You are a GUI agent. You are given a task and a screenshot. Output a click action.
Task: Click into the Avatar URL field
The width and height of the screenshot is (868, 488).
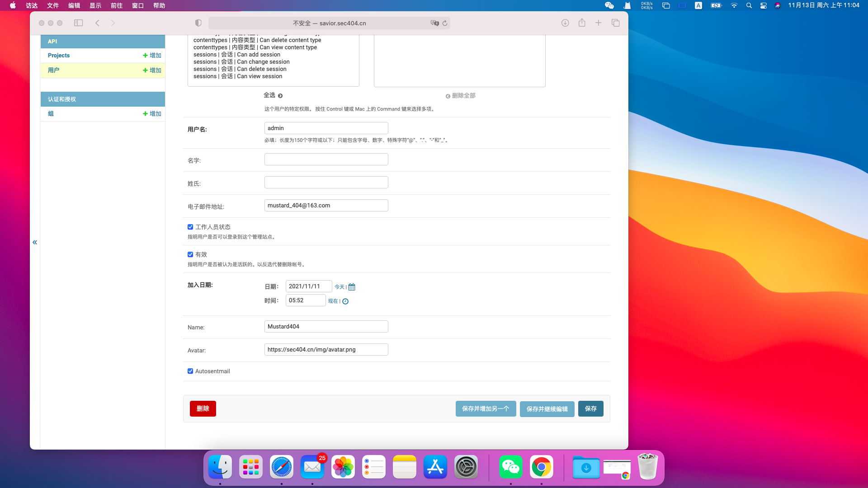[x=326, y=349]
